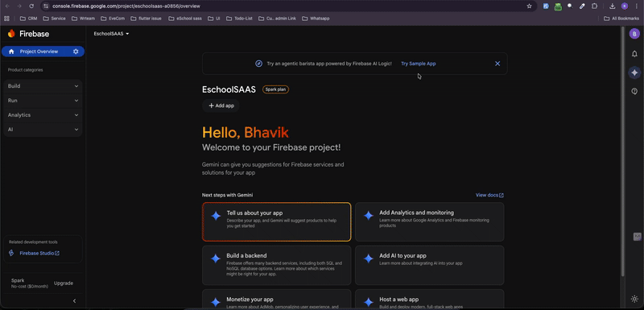Open the Gemini sparkle assistant panel
This screenshot has height=310, width=644.
(x=634, y=72)
